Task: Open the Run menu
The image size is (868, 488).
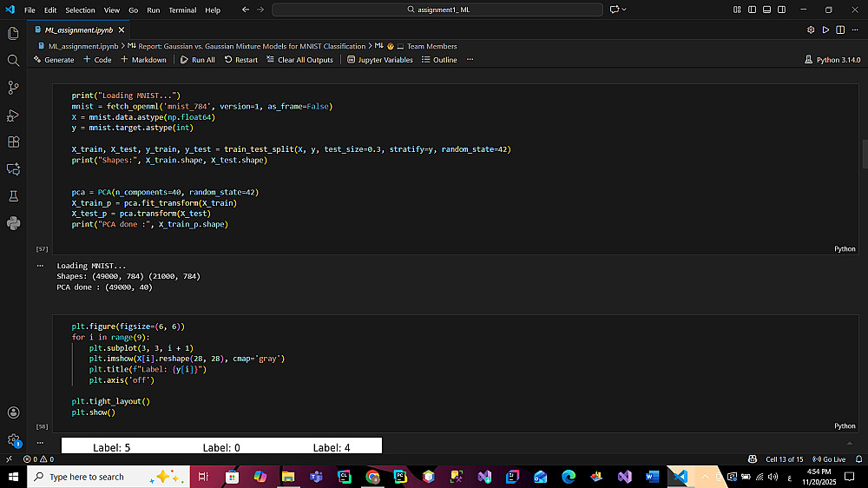Action: click(x=154, y=10)
